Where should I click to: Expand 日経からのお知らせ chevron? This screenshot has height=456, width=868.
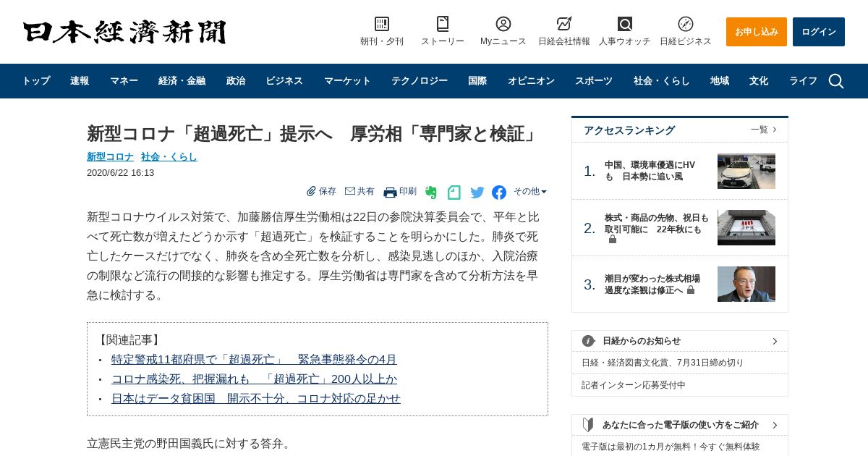[775, 341]
